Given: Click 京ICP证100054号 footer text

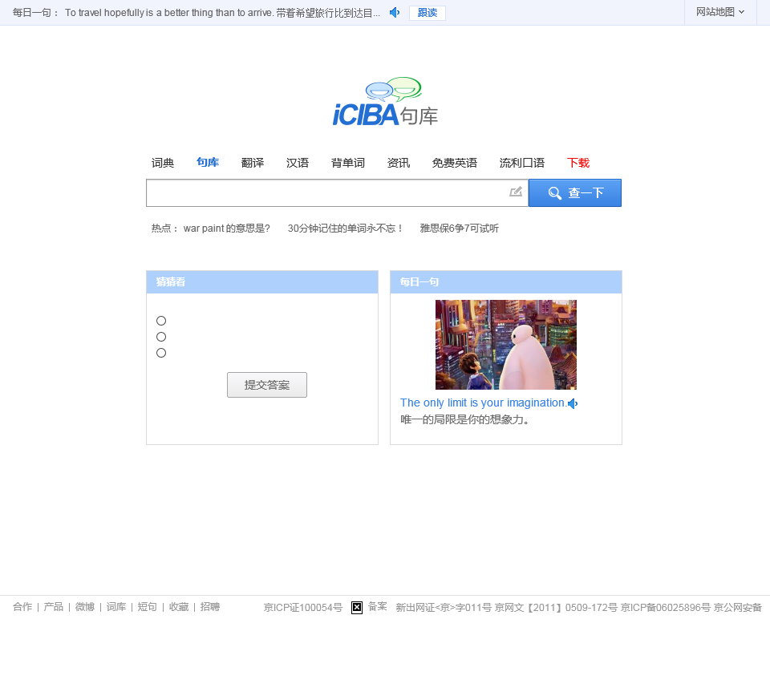Looking at the screenshot, I should coord(303,608).
